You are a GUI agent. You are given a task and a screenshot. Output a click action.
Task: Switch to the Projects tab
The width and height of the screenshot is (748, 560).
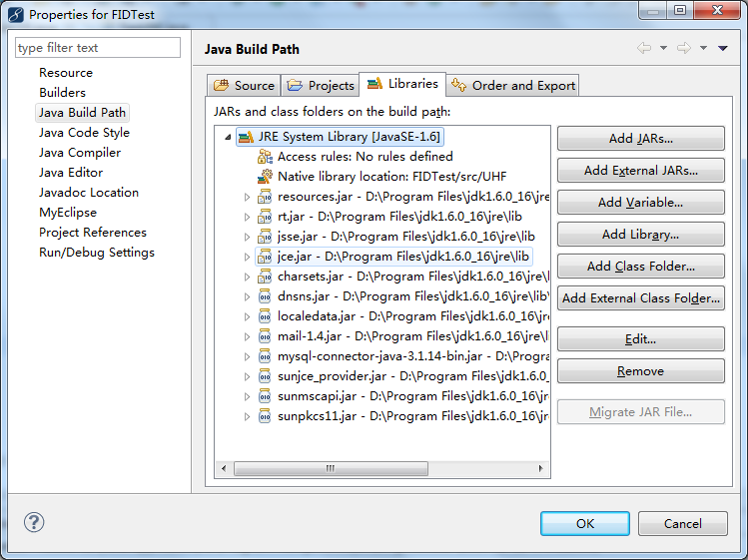321,86
